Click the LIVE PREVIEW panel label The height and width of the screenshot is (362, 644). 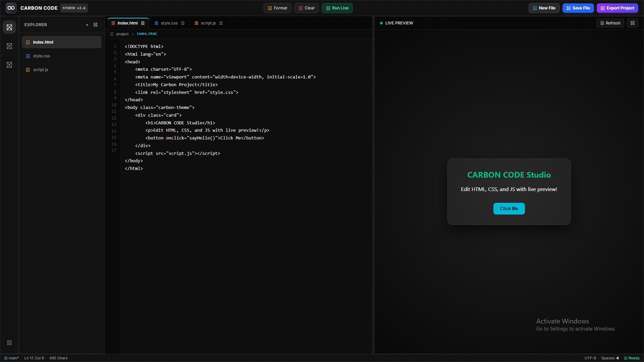coord(399,23)
